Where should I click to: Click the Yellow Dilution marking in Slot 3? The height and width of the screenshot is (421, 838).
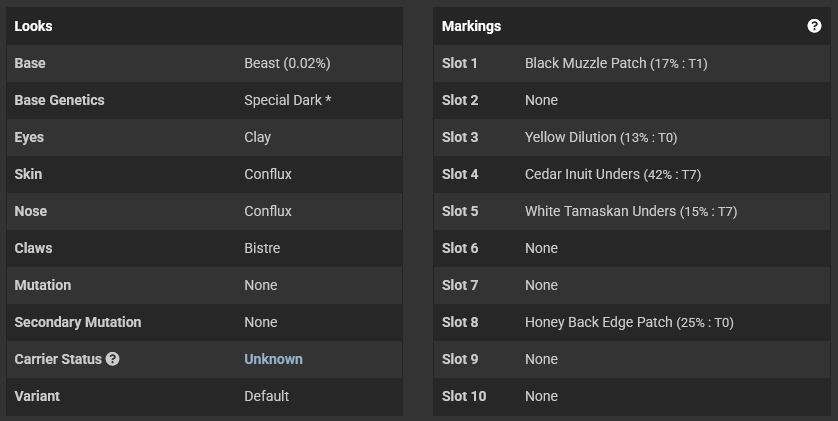pos(601,137)
